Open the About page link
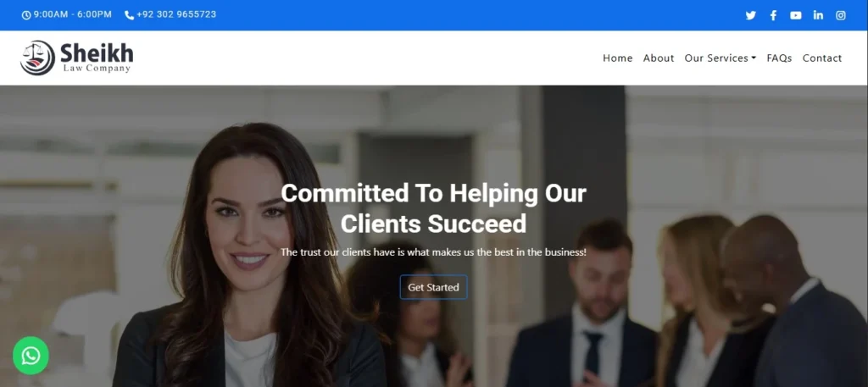868x387 pixels. (x=658, y=58)
